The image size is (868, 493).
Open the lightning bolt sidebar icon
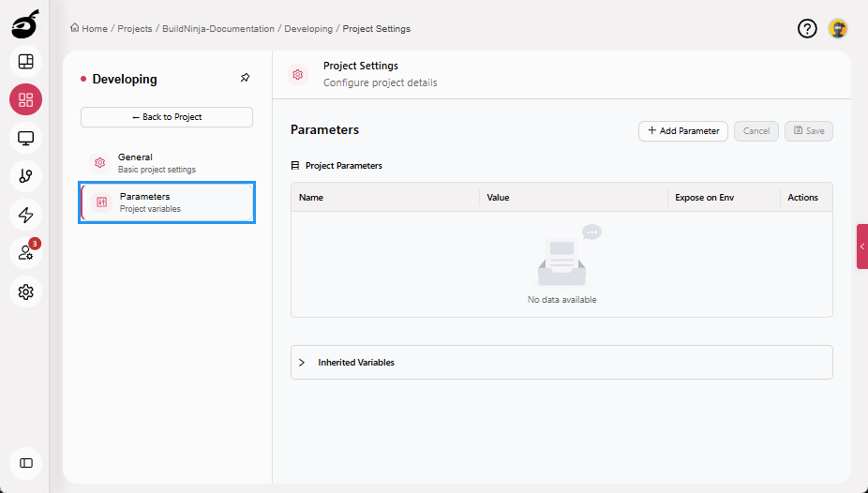[26, 215]
